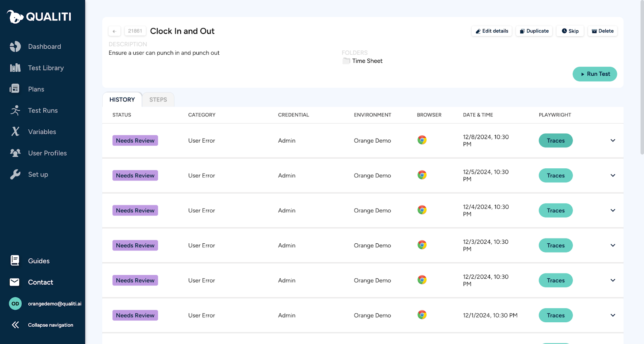This screenshot has height=344, width=644.
Task: Open the Variables X icon
Action: (15, 131)
